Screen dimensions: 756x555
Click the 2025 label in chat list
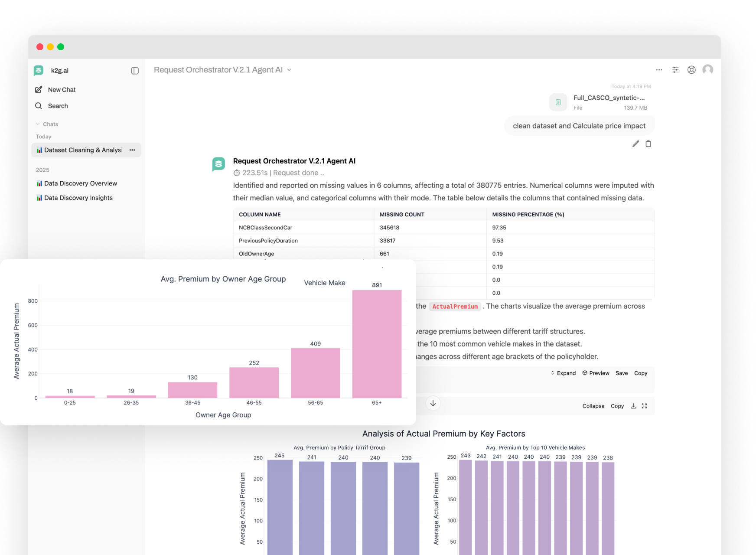pyautogui.click(x=42, y=170)
